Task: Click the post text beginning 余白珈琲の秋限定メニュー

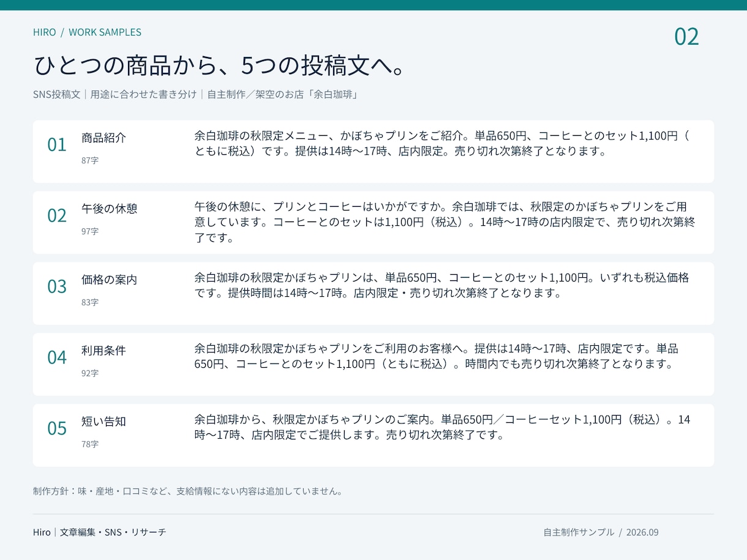Action: (x=441, y=143)
